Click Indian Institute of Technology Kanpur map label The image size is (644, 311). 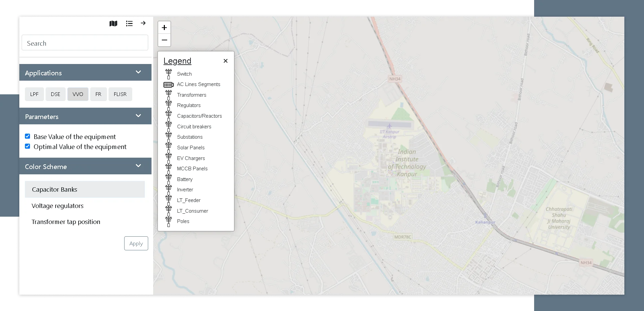[x=407, y=163]
